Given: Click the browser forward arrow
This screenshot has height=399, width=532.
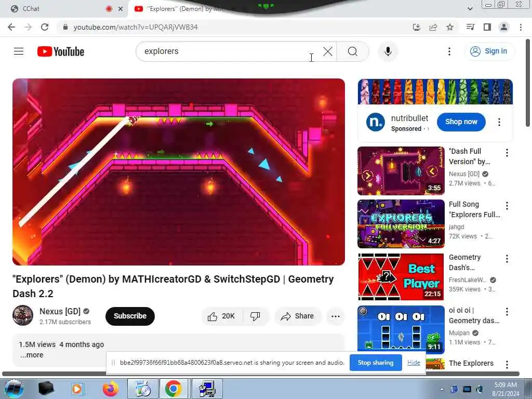Looking at the screenshot, I should pos(28,27).
